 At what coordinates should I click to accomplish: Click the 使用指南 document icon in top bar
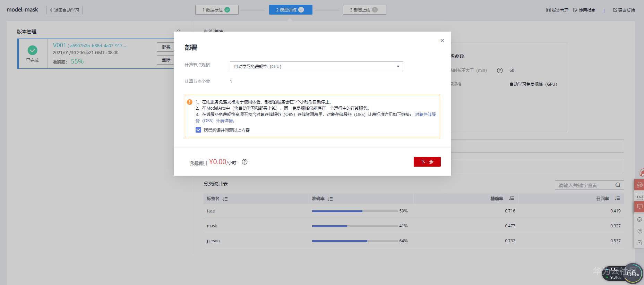575,10
